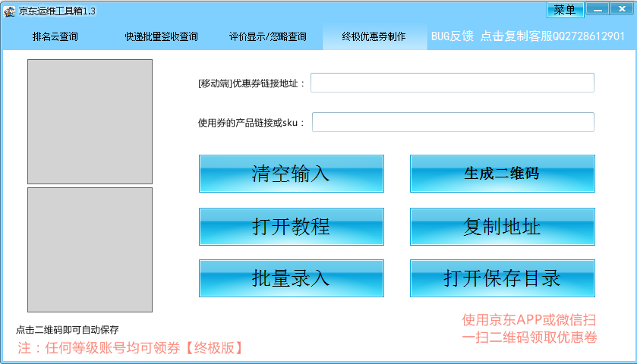Screen dimensions: 637x364
Task: Close the 京东运维工具箱 window
Action: click(x=622, y=9)
